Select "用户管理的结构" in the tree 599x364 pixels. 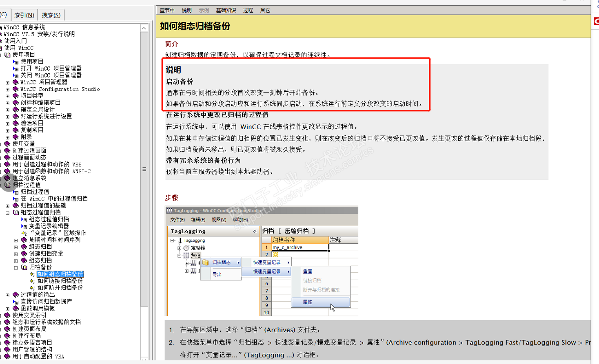pos(32,349)
